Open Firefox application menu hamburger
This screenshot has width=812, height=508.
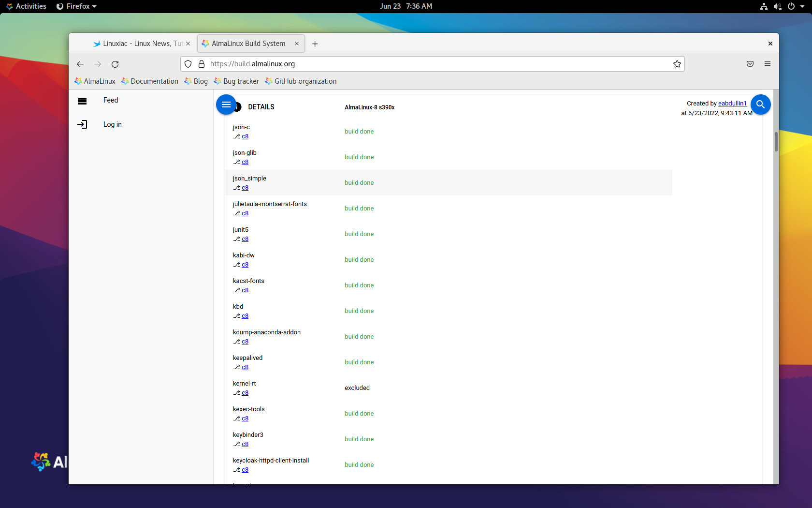(x=768, y=64)
